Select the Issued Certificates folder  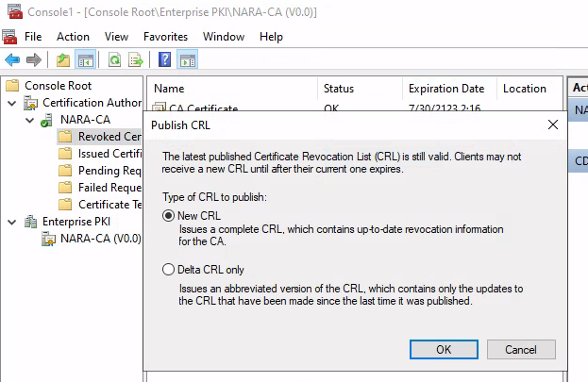[x=109, y=154]
